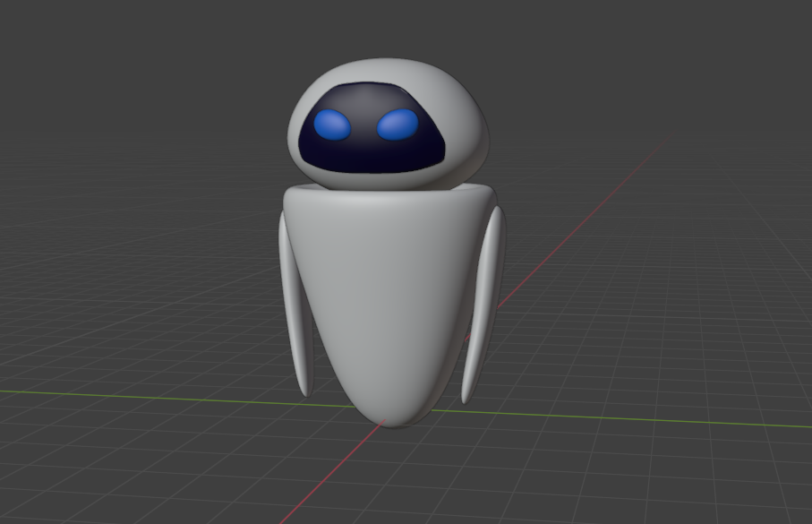The width and height of the screenshot is (812, 524).
Task: Select the robot's left blue eye
Action: (397, 125)
